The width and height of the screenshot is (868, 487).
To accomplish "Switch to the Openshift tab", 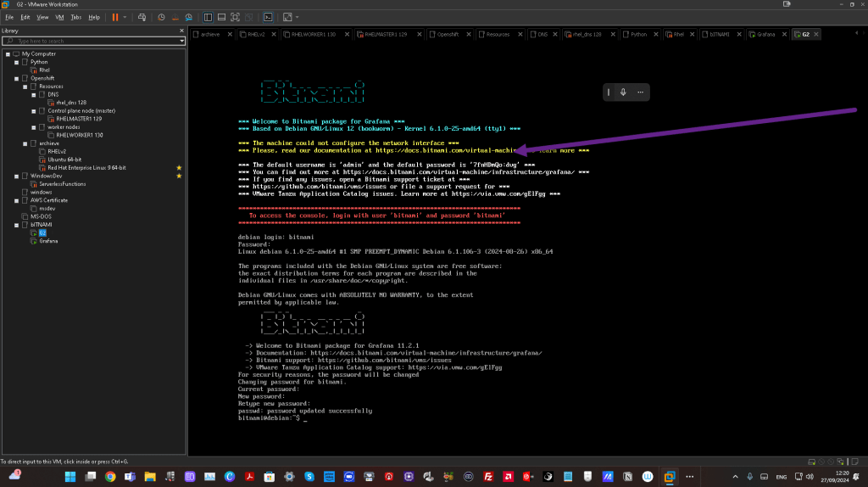I will coord(448,34).
